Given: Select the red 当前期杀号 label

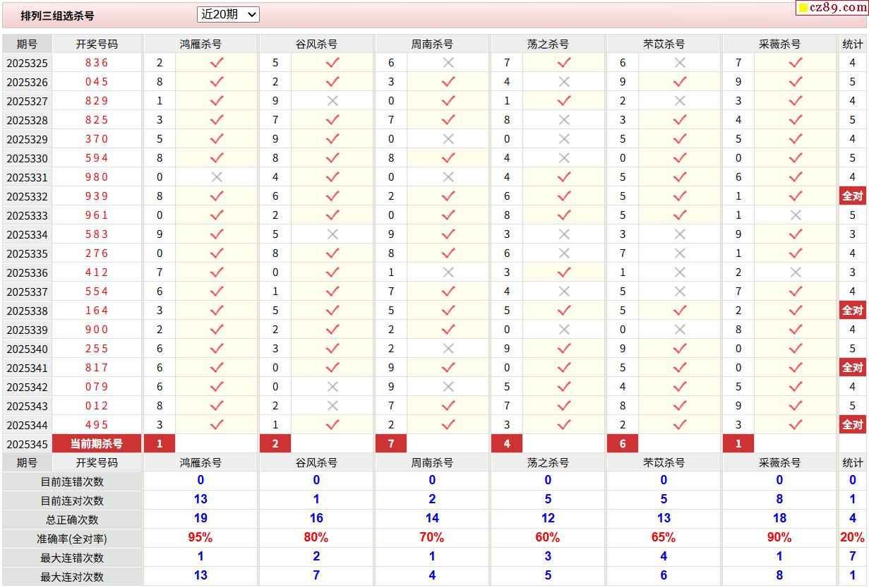Looking at the screenshot, I should tap(97, 444).
